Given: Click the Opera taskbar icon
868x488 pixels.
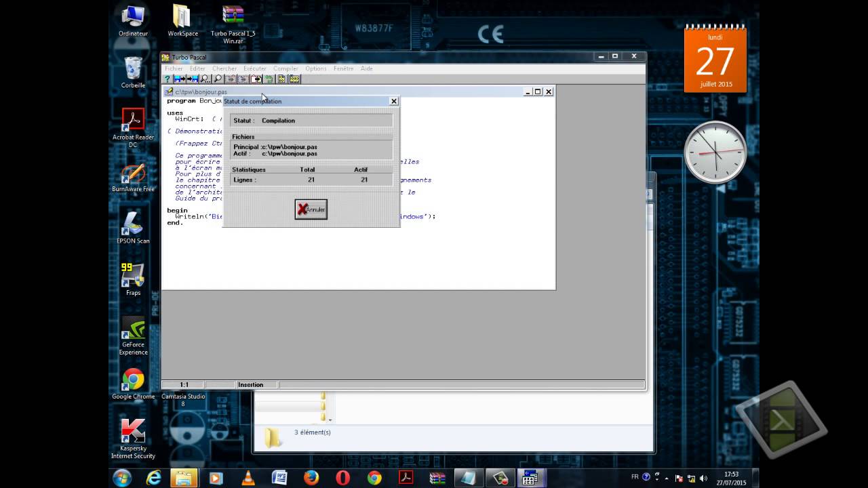Looking at the screenshot, I should coord(342,478).
